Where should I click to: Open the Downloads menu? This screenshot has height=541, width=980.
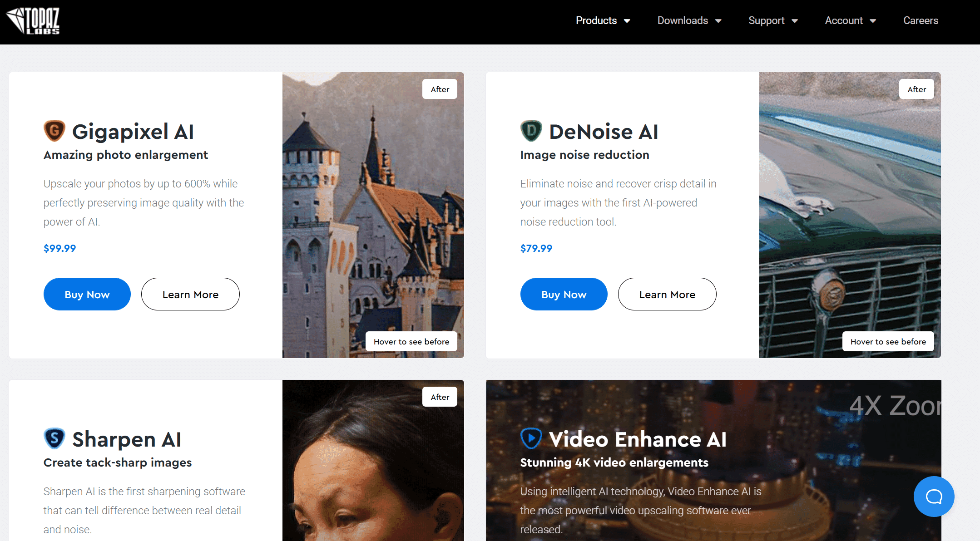click(683, 20)
